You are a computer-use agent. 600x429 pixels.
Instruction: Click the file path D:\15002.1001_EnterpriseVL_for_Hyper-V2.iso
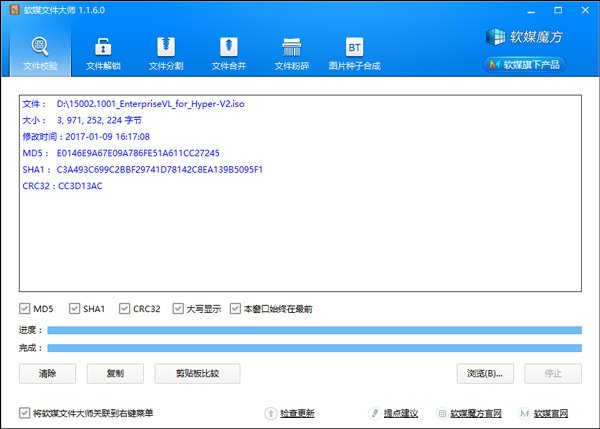coord(150,104)
